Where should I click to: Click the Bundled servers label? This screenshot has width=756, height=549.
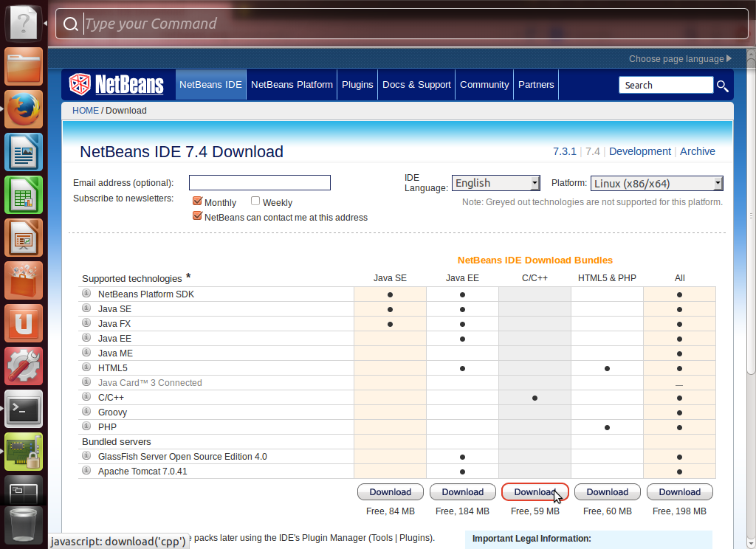116,441
